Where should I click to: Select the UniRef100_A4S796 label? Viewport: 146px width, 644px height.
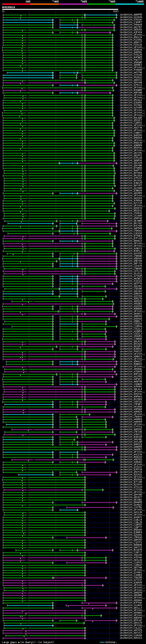(131, 72)
